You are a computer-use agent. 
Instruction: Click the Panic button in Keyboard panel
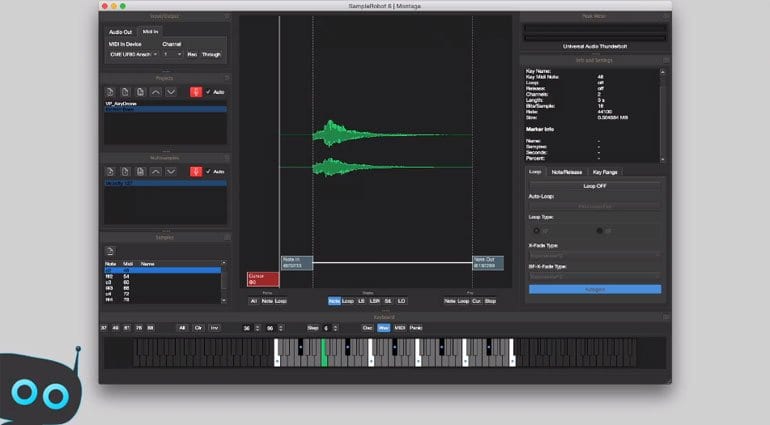(x=416, y=328)
